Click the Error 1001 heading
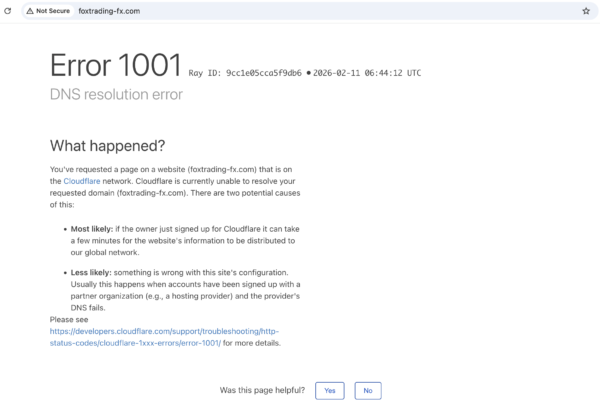600x400 pixels. [x=116, y=65]
